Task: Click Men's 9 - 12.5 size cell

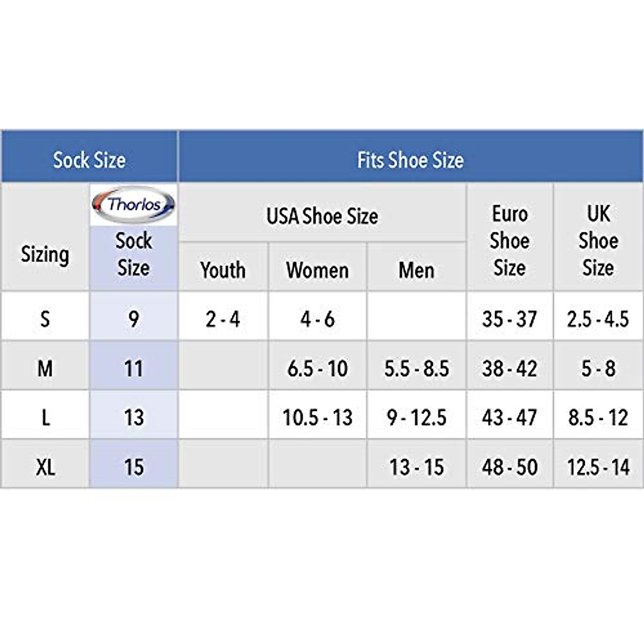Action: [416, 418]
